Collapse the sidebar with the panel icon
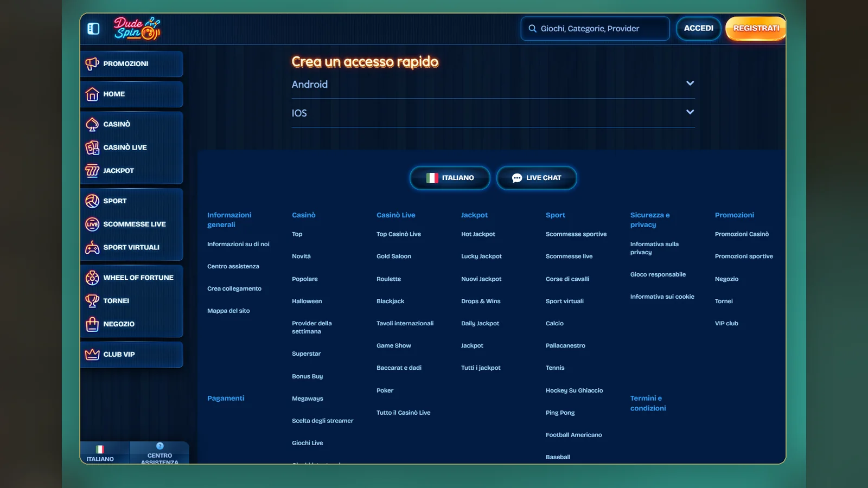This screenshot has width=868, height=488. point(93,29)
